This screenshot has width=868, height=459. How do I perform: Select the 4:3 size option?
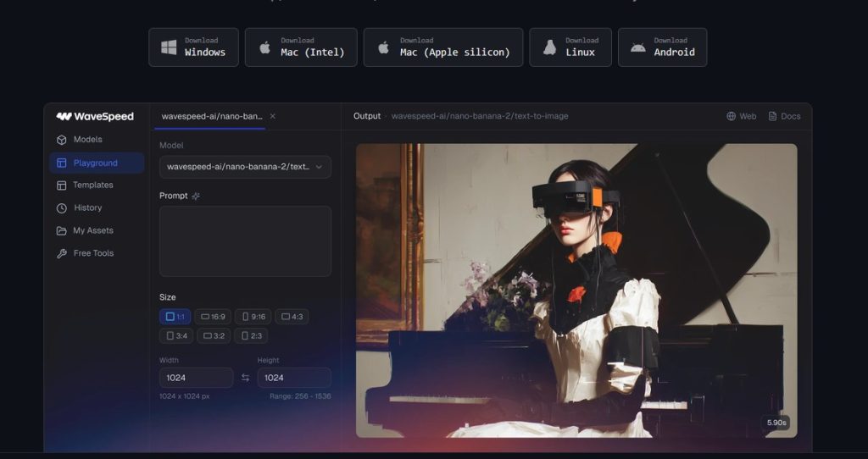coord(292,317)
